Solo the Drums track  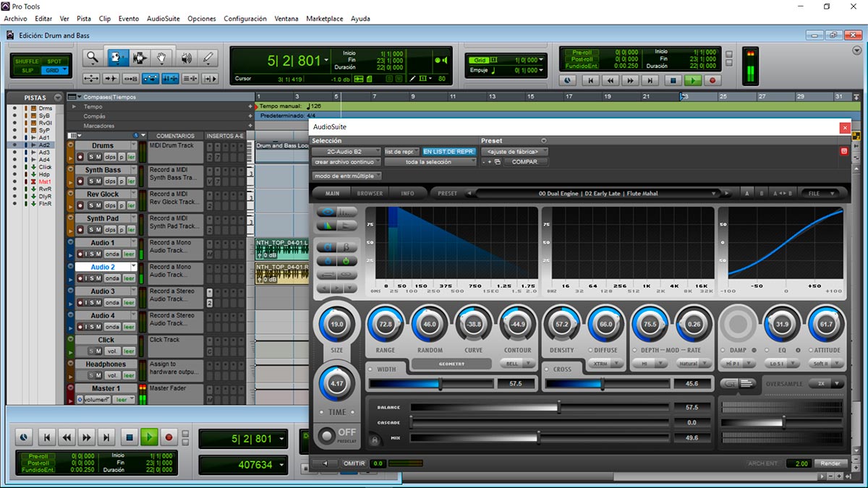[x=91, y=157]
